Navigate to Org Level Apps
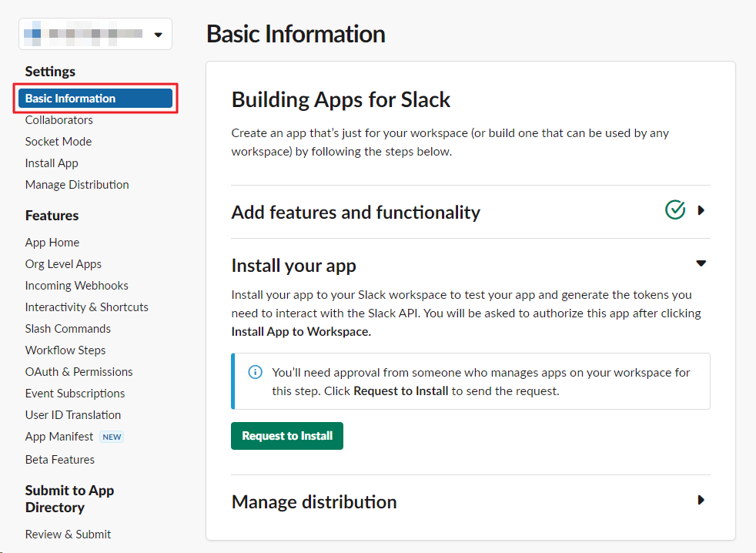The height and width of the screenshot is (553, 756). pyautogui.click(x=63, y=264)
